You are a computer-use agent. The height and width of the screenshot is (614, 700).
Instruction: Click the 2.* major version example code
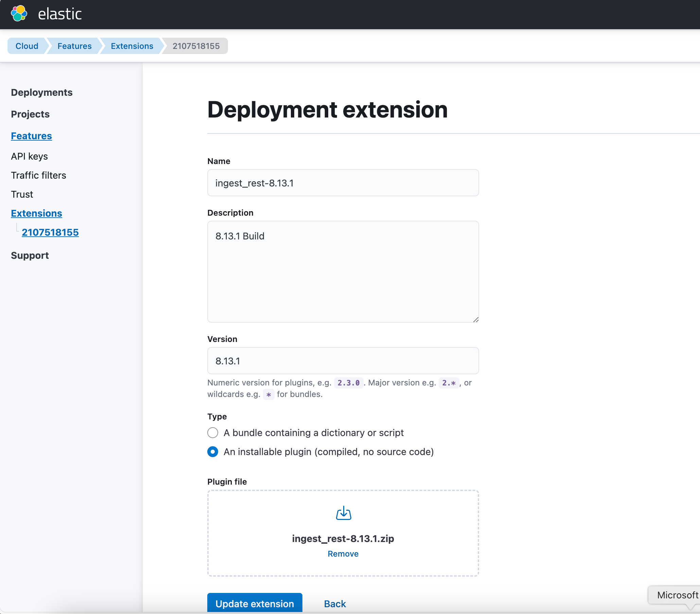tap(449, 383)
